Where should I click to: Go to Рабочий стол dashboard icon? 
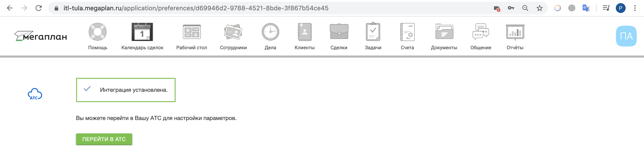[192, 32]
